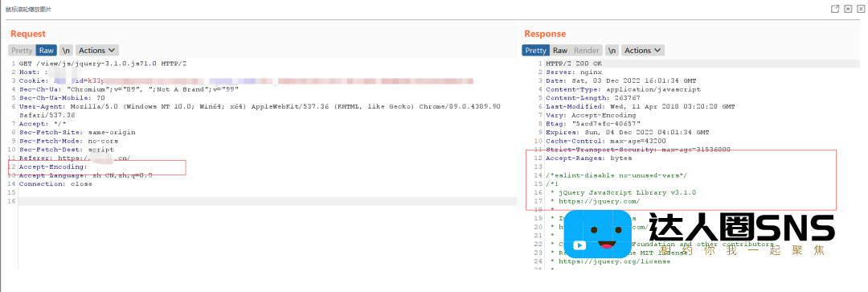Image resolution: width=868 pixels, height=292 pixels.
Task: Click Sec-Fetch-Mode: no-cors line
Action: pos(68,141)
